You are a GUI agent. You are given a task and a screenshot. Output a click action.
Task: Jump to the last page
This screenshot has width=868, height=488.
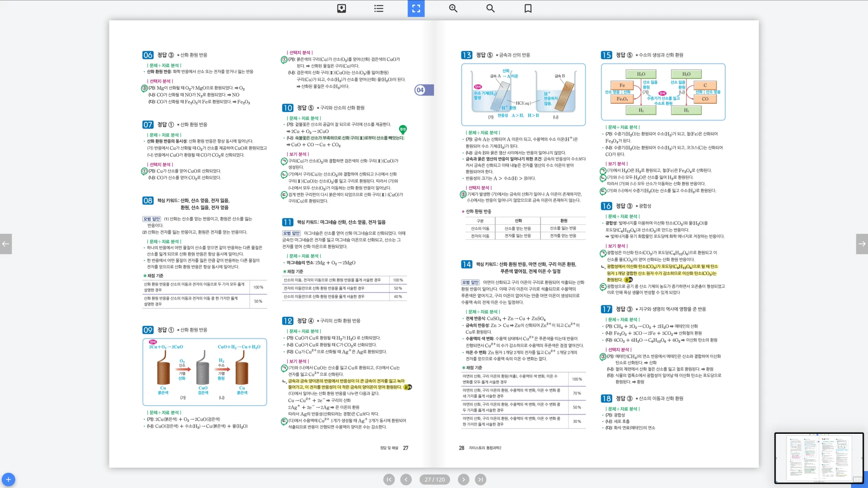coord(480,479)
